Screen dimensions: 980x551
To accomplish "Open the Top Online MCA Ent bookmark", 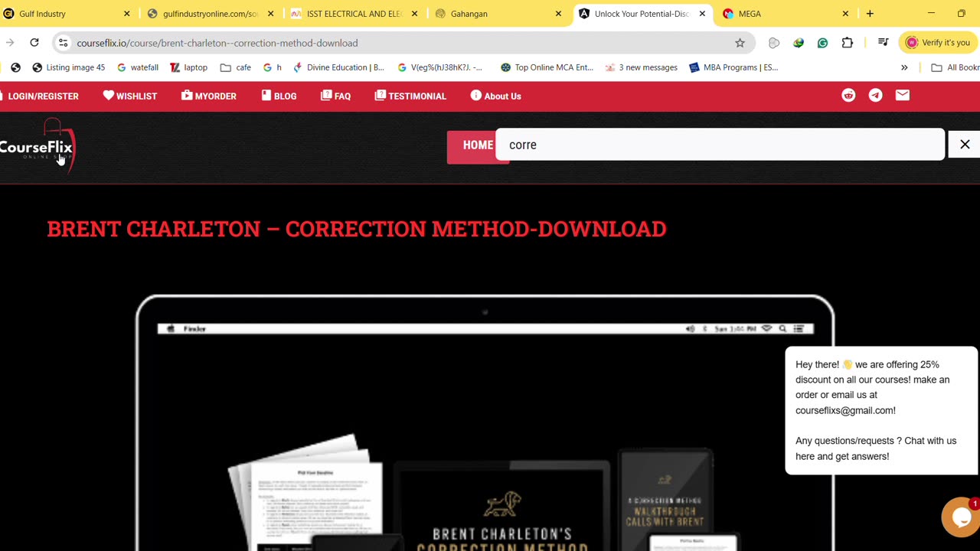I will pos(547,67).
